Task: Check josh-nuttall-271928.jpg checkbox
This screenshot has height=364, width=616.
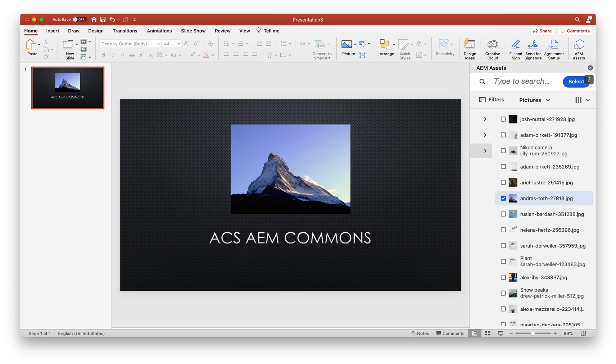Action: pyautogui.click(x=503, y=119)
